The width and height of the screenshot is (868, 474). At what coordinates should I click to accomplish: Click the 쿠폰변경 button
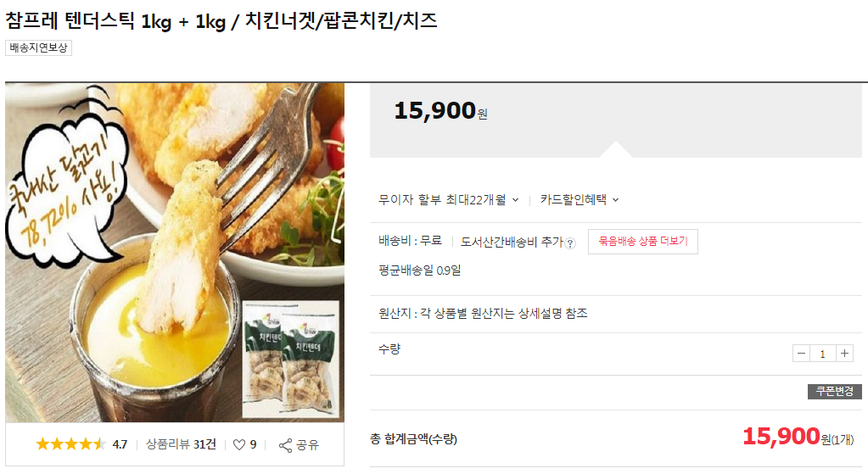[834, 391]
